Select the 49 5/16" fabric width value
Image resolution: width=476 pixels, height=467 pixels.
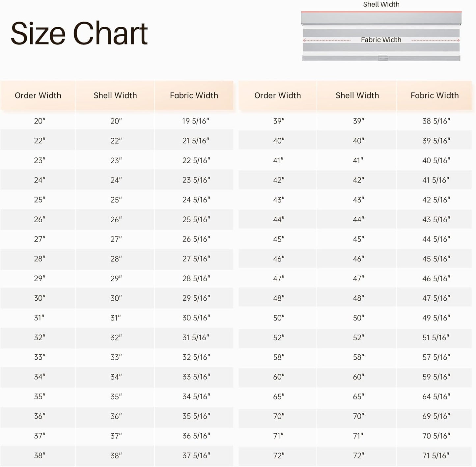[x=436, y=318]
